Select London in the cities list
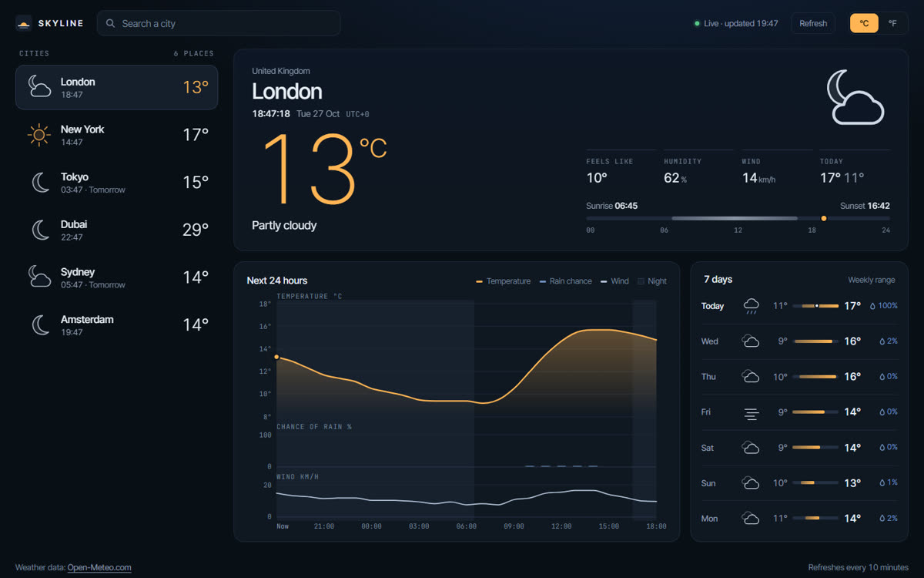Screen dimensions: 924x578 pyautogui.click(x=117, y=87)
